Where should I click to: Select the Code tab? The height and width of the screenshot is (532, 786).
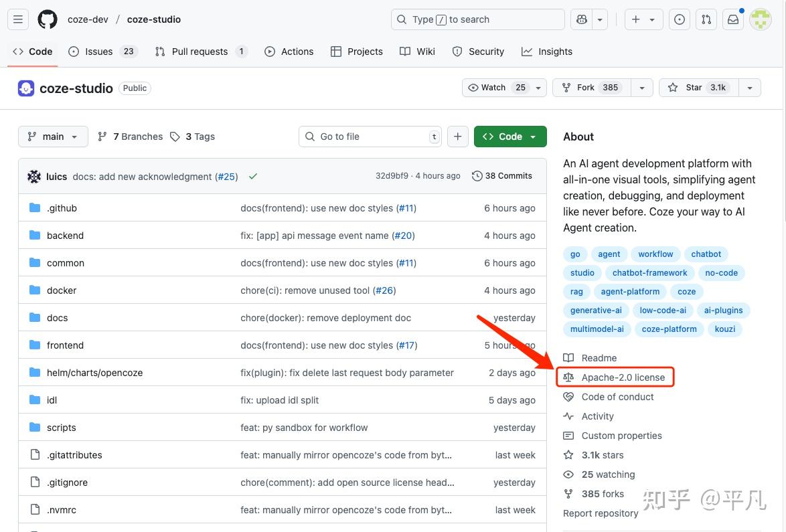(x=33, y=52)
